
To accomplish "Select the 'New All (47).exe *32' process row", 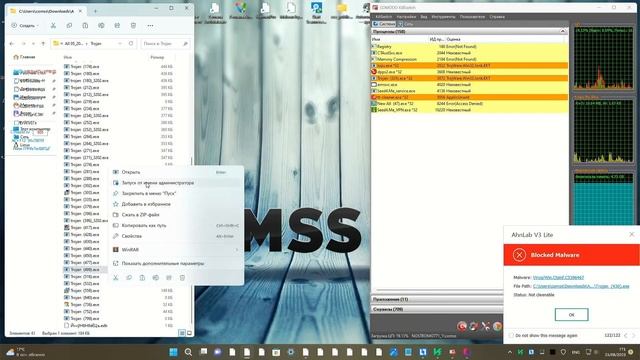I will point(469,104).
